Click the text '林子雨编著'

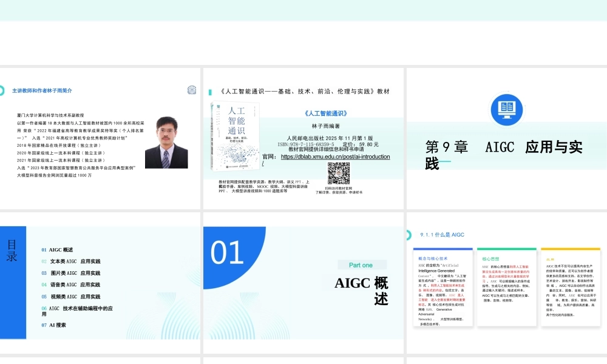click(326, 126)
